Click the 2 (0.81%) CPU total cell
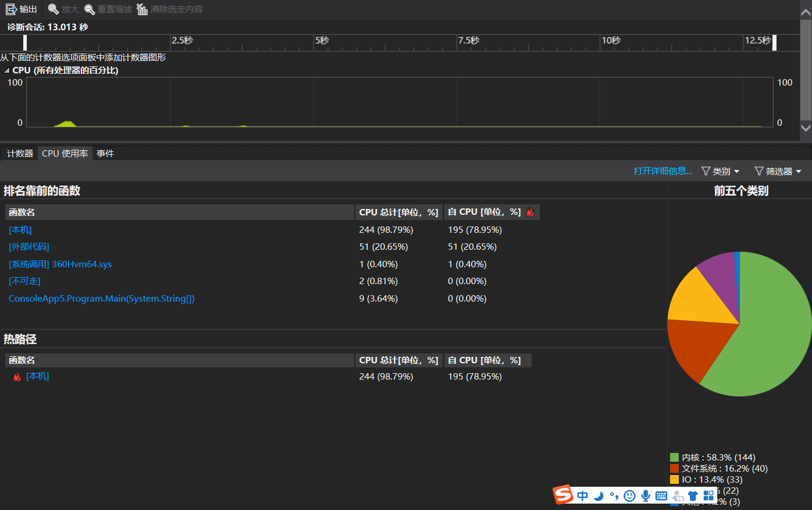The width and height of the screenshot is (812, 510). click(379, 281)
